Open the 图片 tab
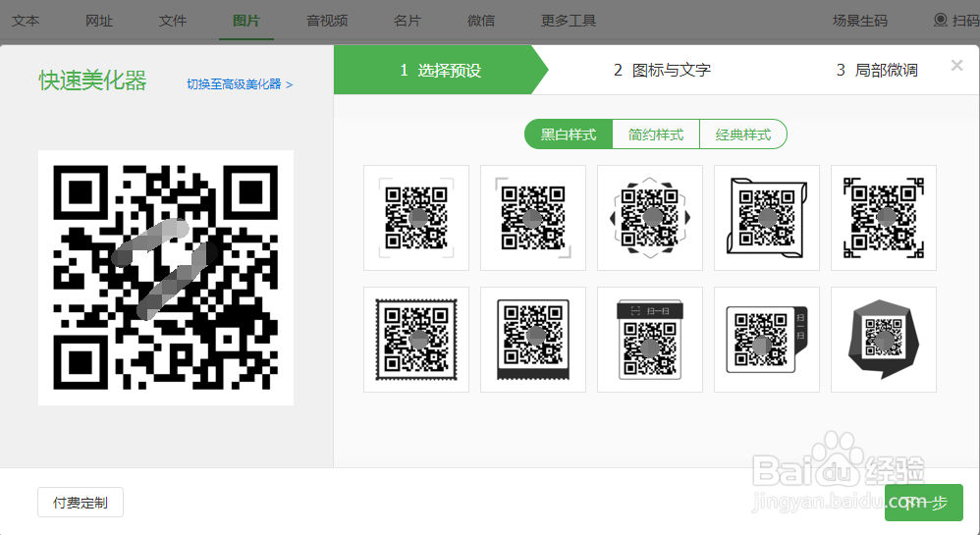The width and height of the screenshot is (980, 535). 246,21
